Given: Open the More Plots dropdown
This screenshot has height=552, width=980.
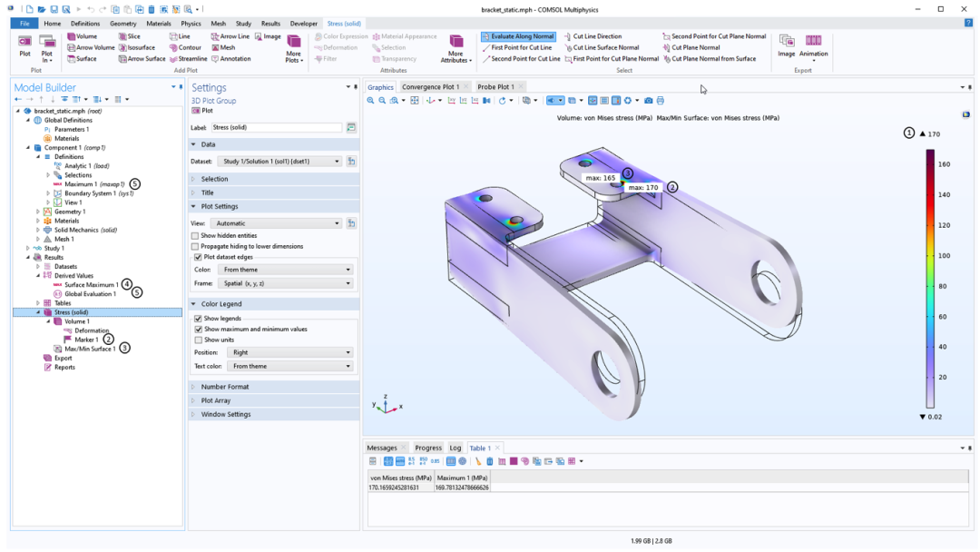Looking at the screenshot, I should [x=294, y=49].
